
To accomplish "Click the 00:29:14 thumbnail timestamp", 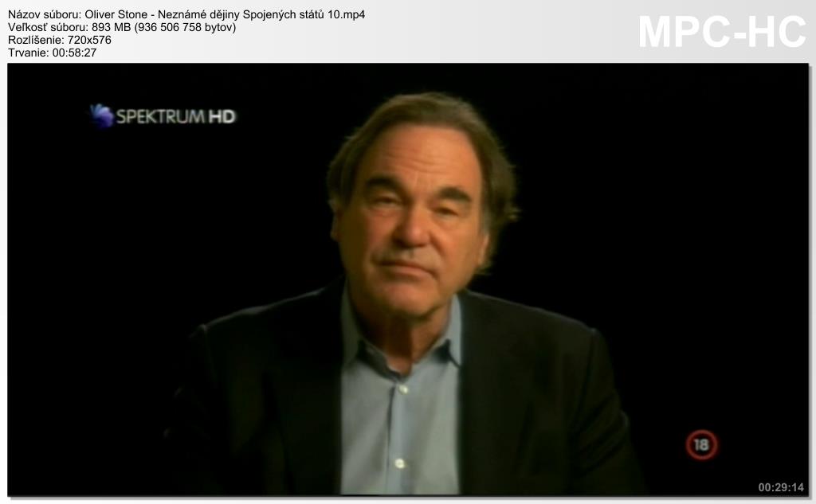I will click(x=781, y=487).
